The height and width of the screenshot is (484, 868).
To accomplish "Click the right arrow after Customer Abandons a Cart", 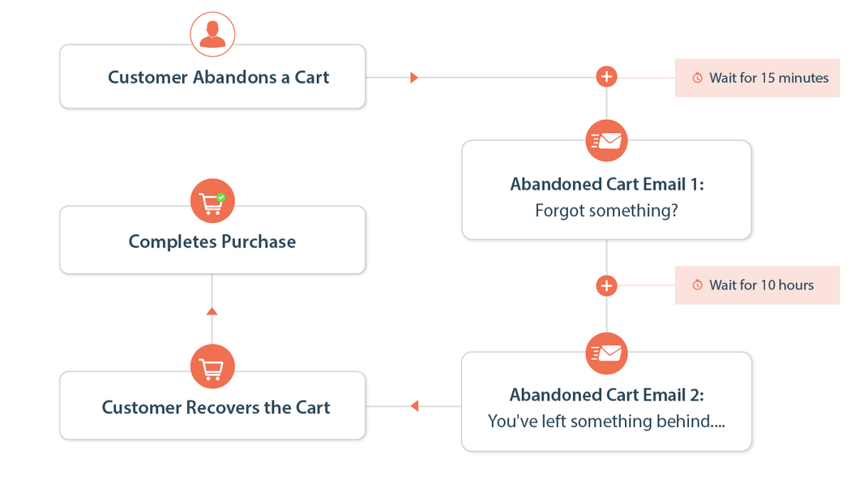I will click(x=414, y=78).
